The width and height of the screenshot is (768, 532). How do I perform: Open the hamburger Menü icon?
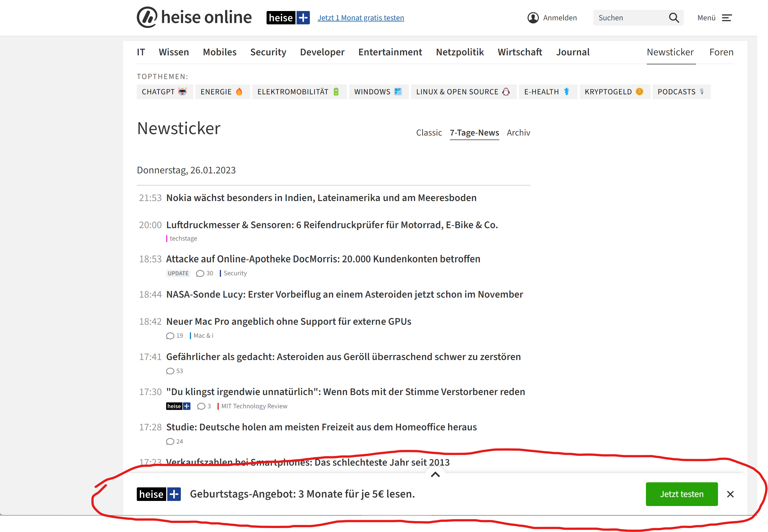tap(727, 18)
